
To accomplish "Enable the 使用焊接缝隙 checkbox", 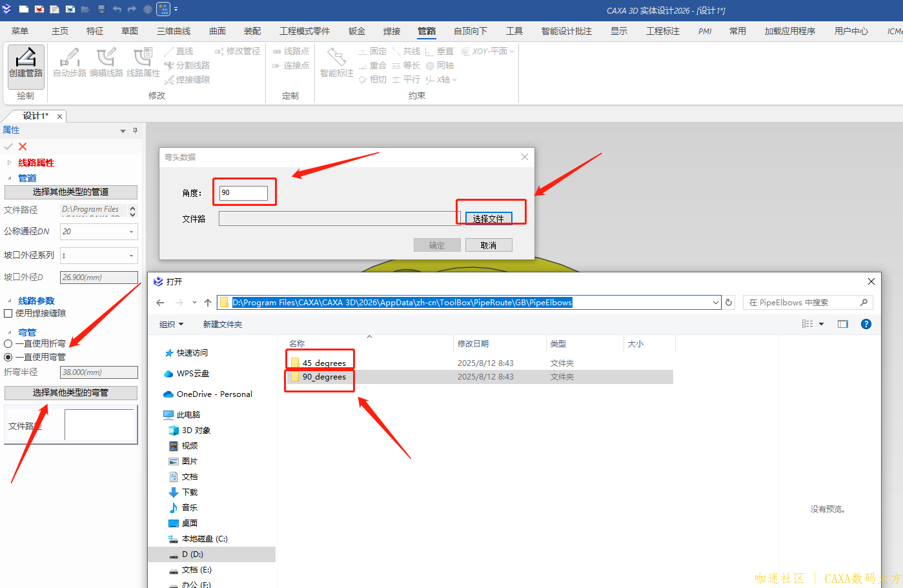I will coord(8,314).
